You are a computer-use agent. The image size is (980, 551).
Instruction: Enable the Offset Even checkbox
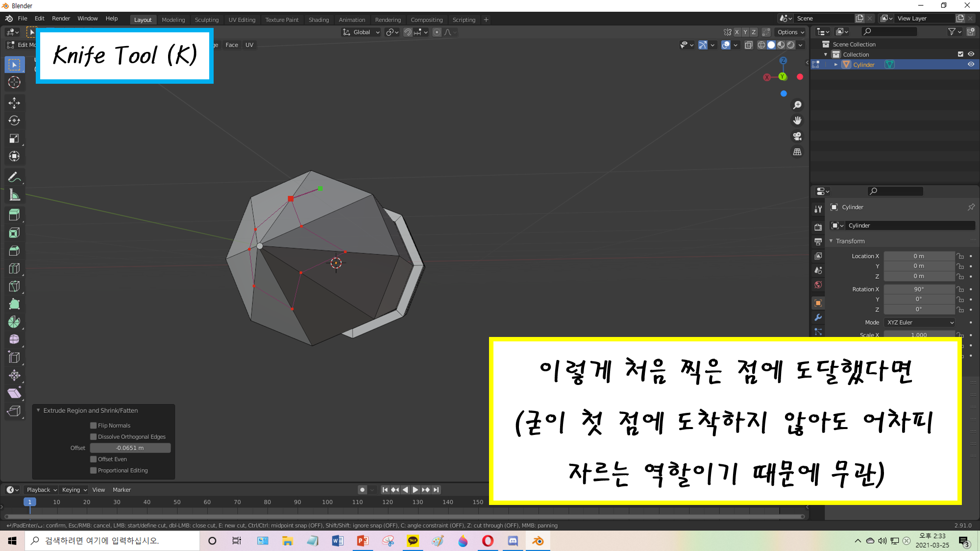coord(94,459)
